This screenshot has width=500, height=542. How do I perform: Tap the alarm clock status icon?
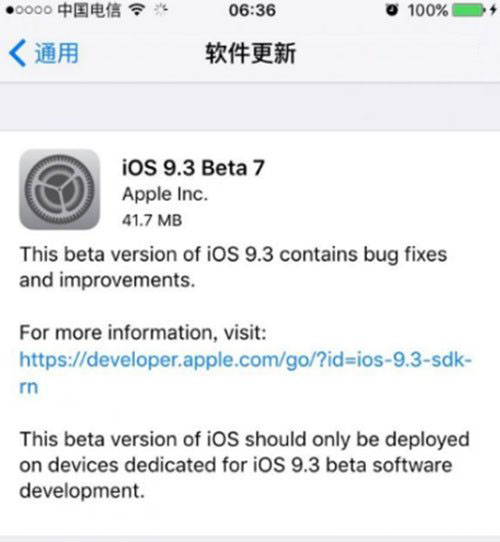pyautogui.click(x=392, y=10)
